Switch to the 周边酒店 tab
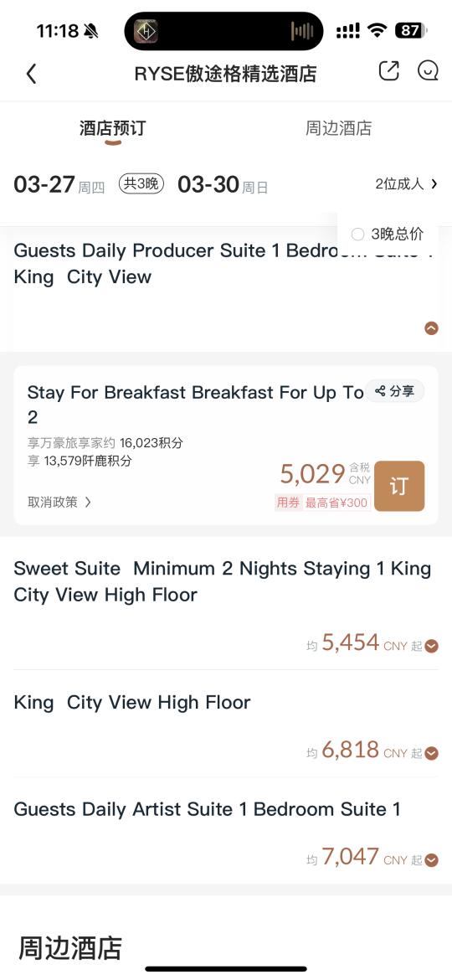The height and width of the screenshot is (980, 452). [338, 128]
